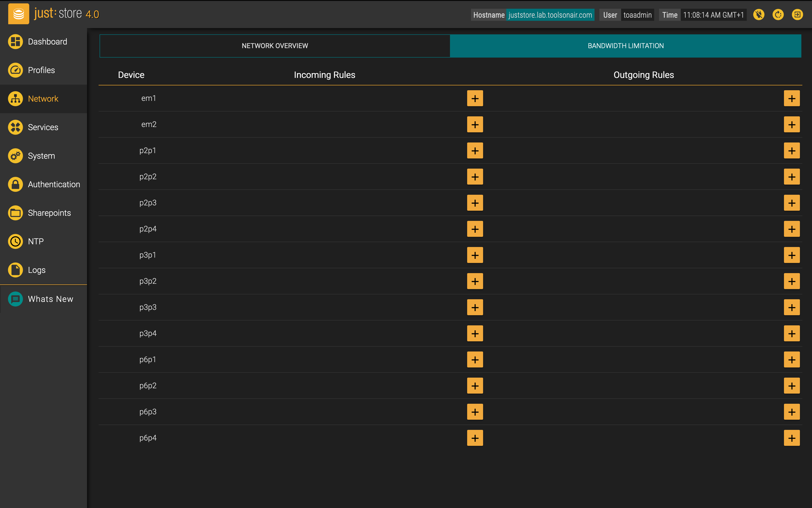Add outgoing rule for p3p3
The image size is (812, 508).
[x=791, y=307]
